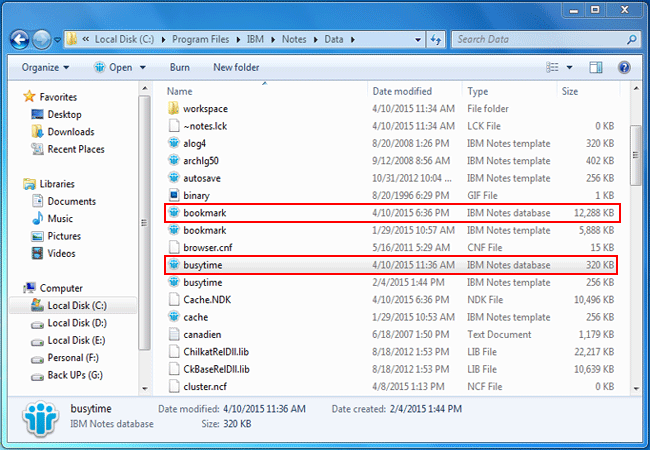
Task: Select Program Files in address breadcrumb
Action: (x=201, y=40)
